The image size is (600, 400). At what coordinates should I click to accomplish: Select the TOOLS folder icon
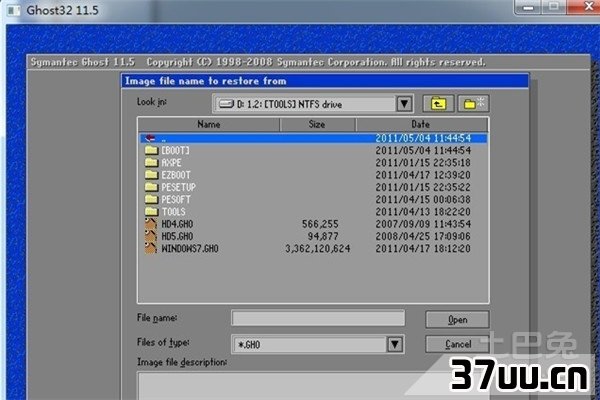[x=151, y=211]
